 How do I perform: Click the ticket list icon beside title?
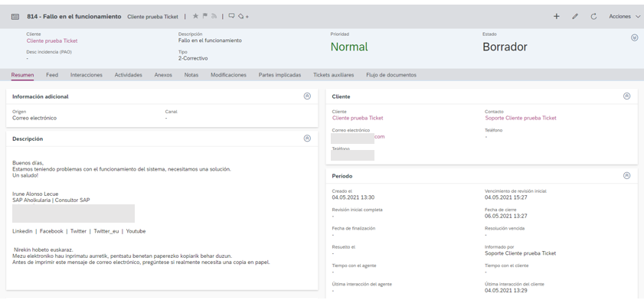coord(15,17)
